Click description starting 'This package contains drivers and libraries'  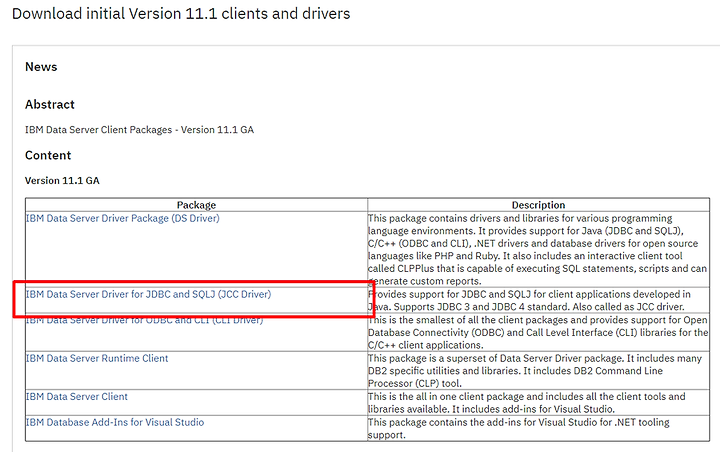click(538, 249)
